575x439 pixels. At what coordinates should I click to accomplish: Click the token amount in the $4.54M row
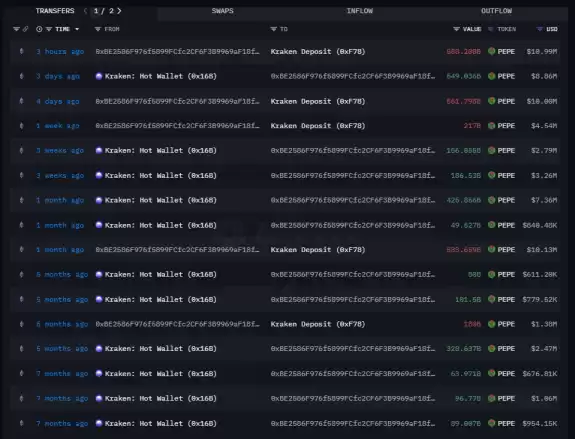(472, 126)
